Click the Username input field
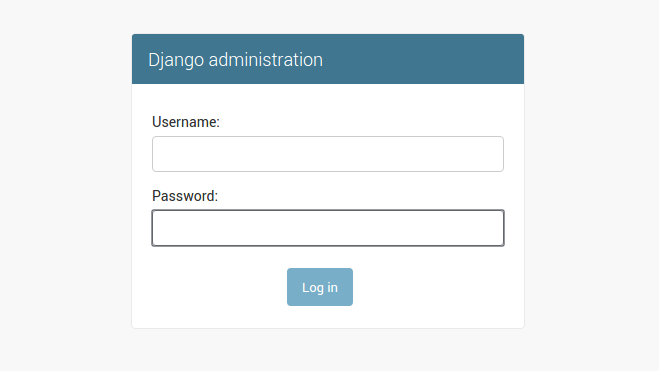Viewport: 659px width, 371px height. tap(328, 154)
